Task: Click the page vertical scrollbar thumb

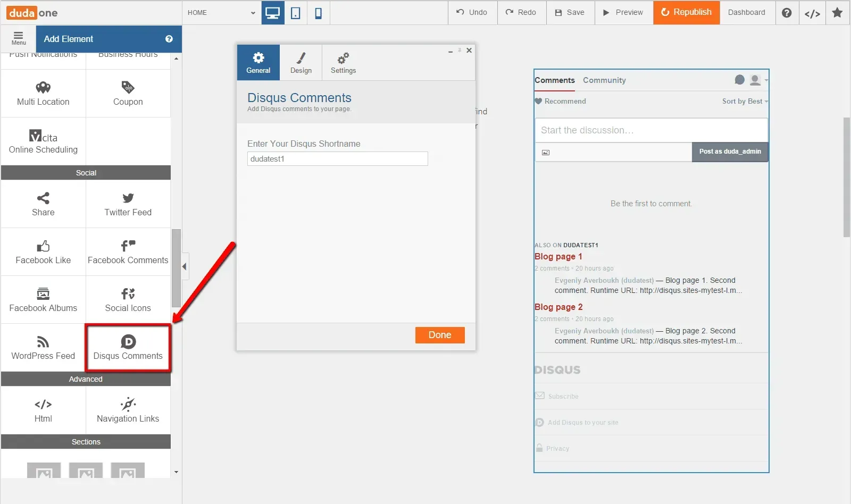Action: tap(847, 177)
